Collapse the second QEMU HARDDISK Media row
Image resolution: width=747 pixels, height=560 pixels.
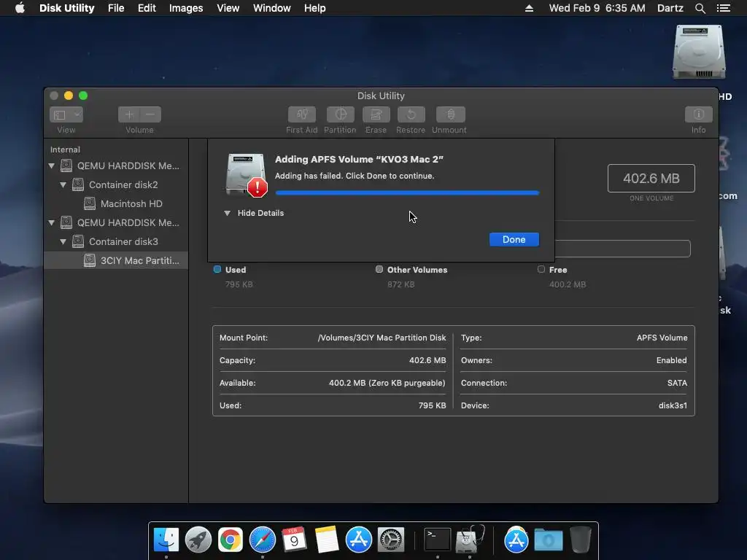[52, 222]
